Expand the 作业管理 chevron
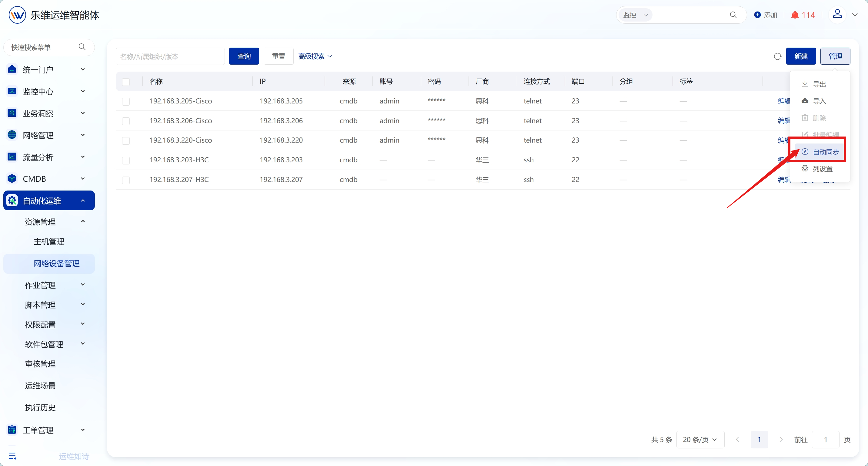This screenshot has height=466, width=868. coord(83,285)
